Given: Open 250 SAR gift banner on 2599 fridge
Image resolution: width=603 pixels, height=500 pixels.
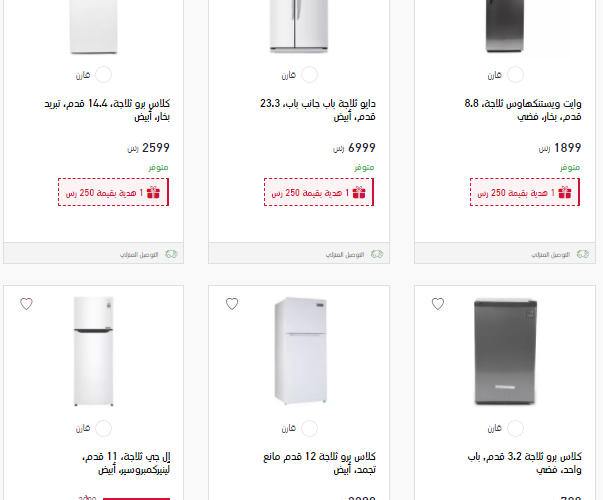Looking at the screenshot, I should 113,192.
